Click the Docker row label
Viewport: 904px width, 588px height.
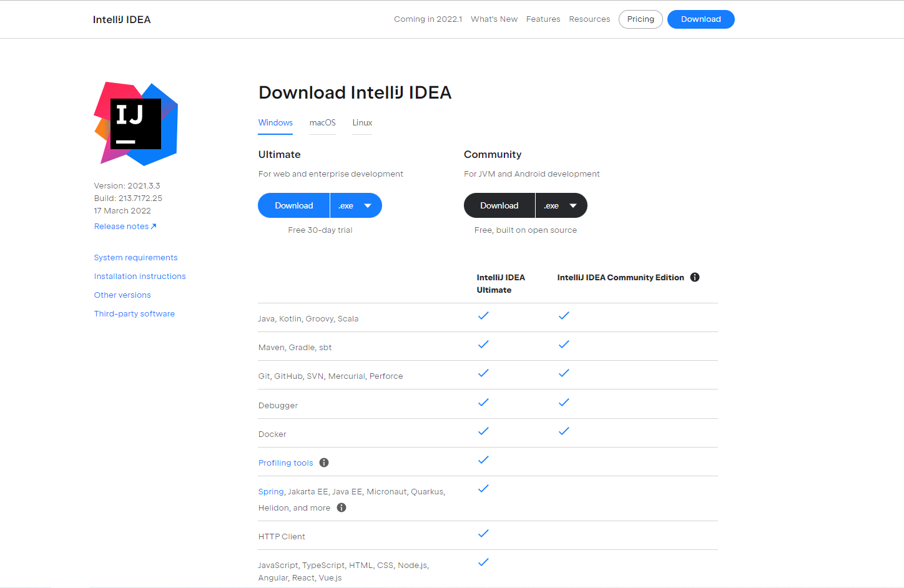(x=272, y=434)
